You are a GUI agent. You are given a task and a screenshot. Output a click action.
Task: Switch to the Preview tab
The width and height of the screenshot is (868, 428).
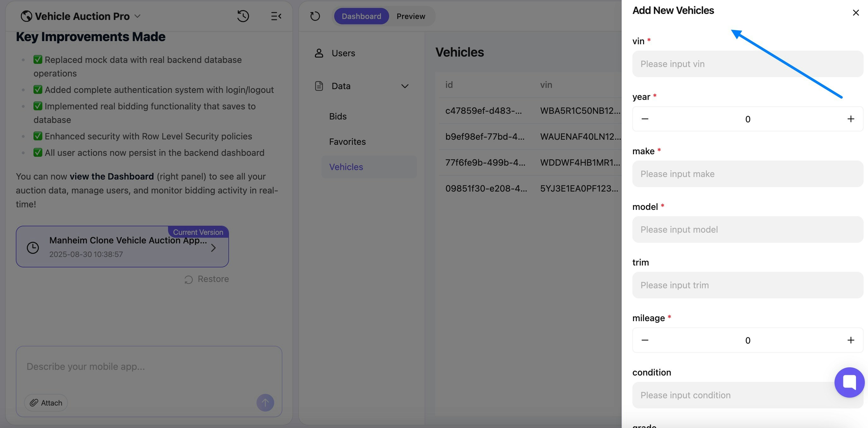410,16
